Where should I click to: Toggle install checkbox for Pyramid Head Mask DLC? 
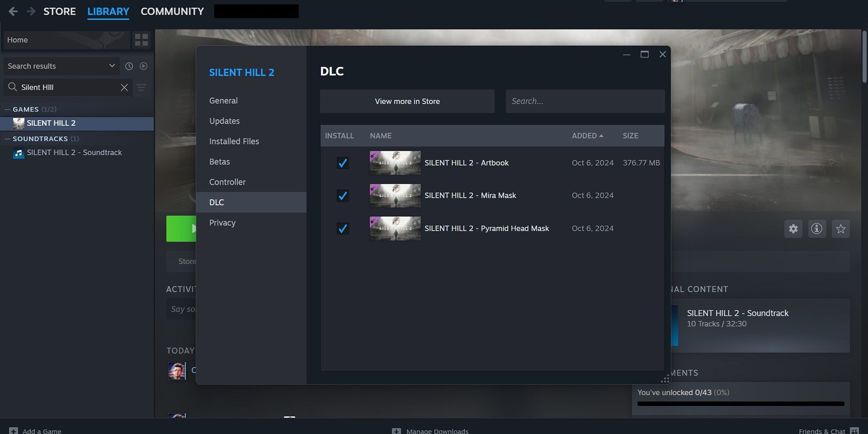tap(342, 228)
